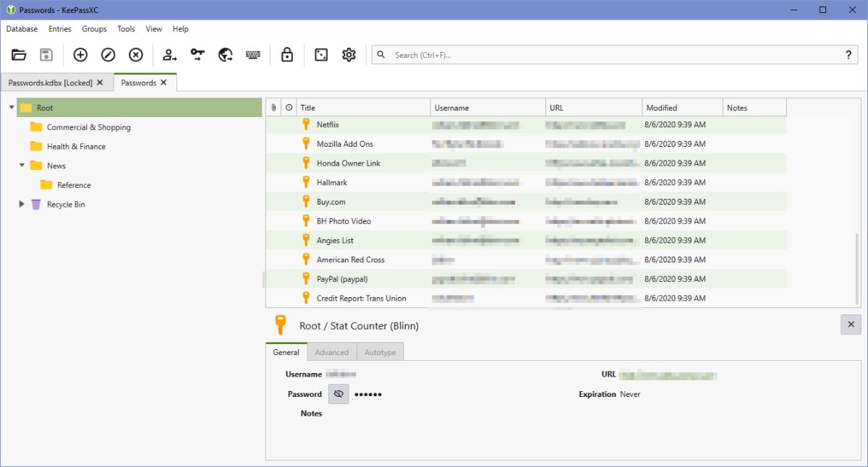Viewport: 868px width, 467px height.
Task: Click the Commercial & Shopping folder icon
Action: point(36,127)
